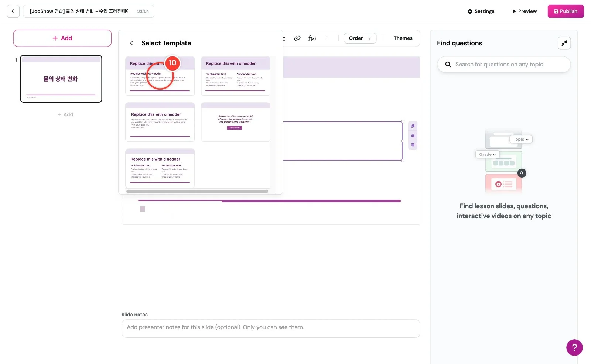Viewport: 591px width, 364px height.
Task: Click the search for questions field
Action: (504, 64)
